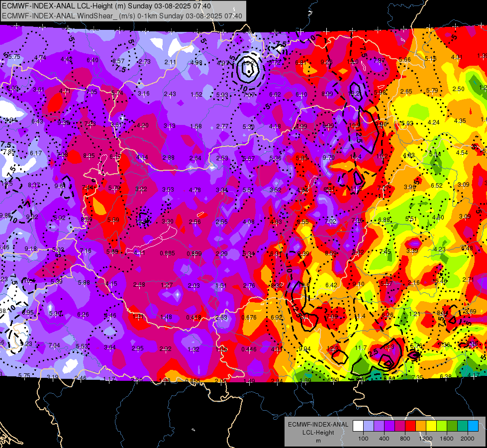This screenshot has height=448, width=487.
Task: Pick the yellow legend swatch
Action: [431, 426]
